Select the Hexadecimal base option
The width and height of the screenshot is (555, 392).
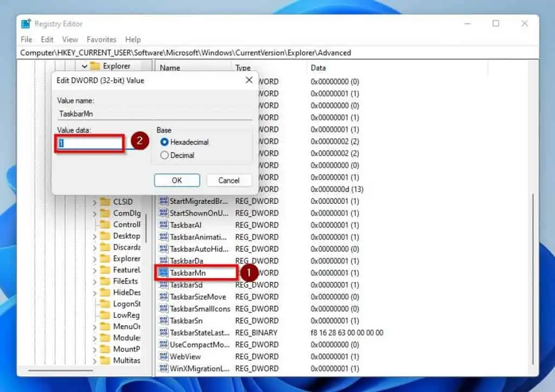[x=165, y=142]
